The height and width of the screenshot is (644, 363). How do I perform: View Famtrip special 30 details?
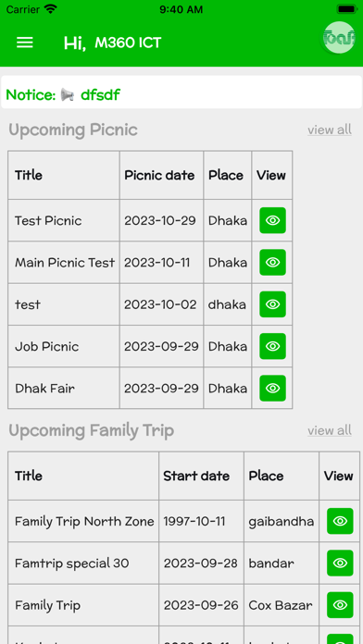tap(340, 563)
